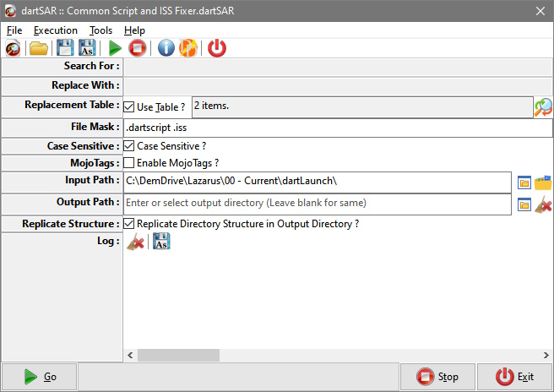The height and width of the screenshot is (392, 554).
Task: Click the dartSAR title bar app icon
Action: tap(10, 11)
